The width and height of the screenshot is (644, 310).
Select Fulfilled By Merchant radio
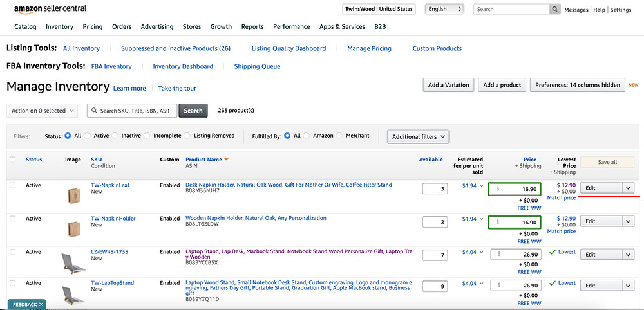point(339,136)
